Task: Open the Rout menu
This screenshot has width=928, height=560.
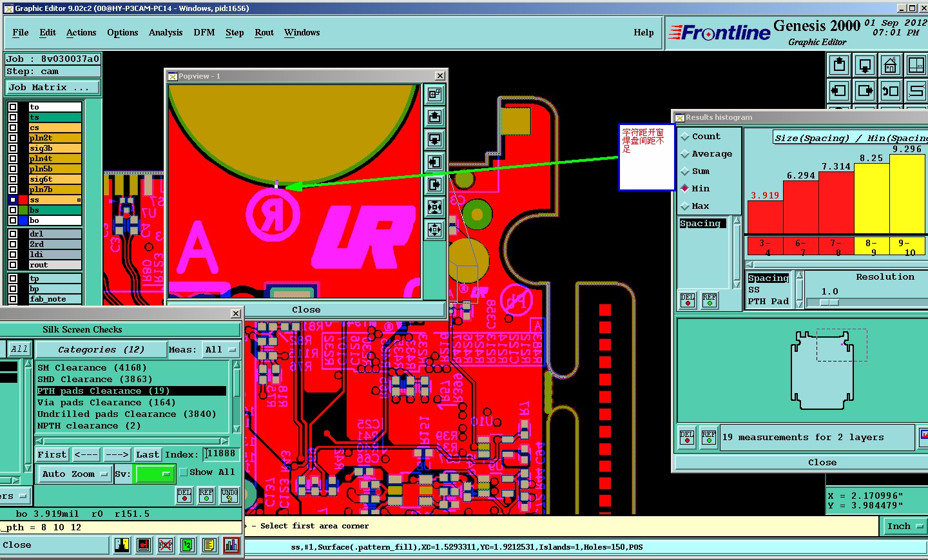Action: pos(264,33)
